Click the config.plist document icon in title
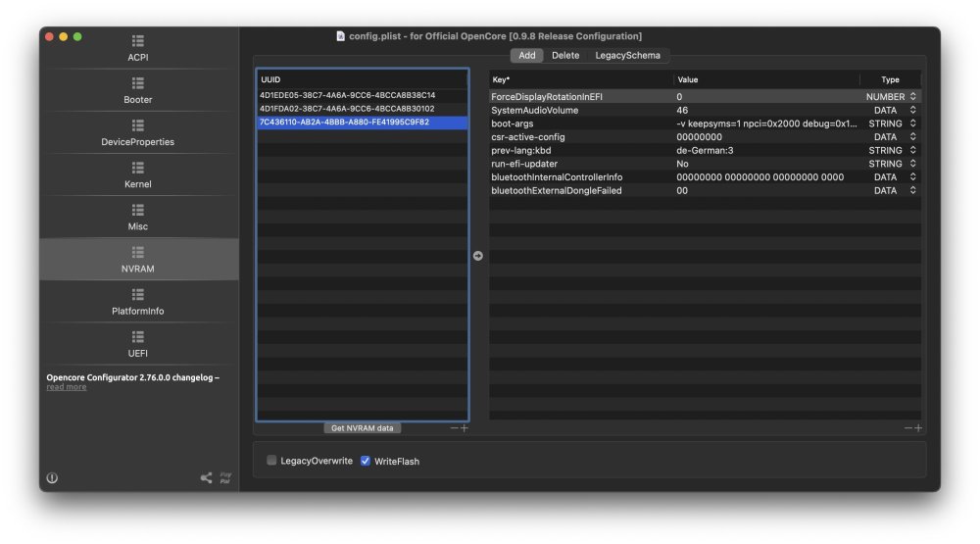This screenshot has height=544, width=980. click(x=341, y=36)
